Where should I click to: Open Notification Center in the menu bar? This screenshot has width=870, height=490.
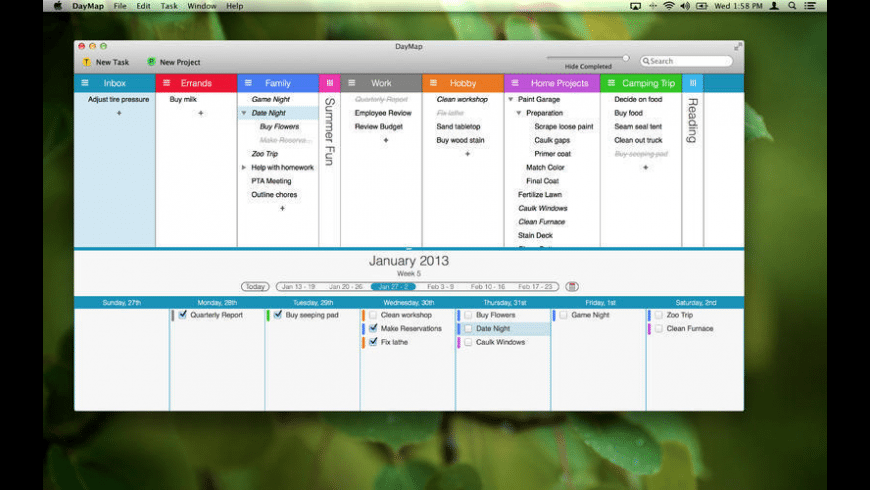click(810, 6)
